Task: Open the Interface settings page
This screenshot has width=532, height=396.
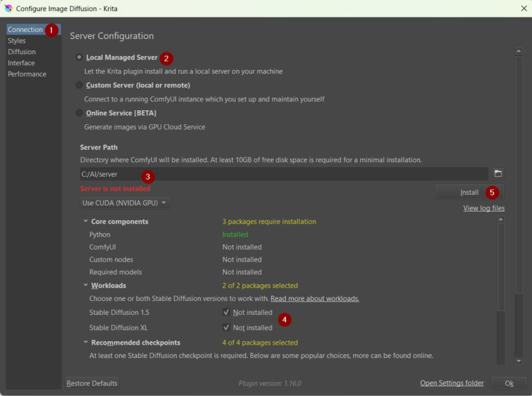Action: click(21, 63)
